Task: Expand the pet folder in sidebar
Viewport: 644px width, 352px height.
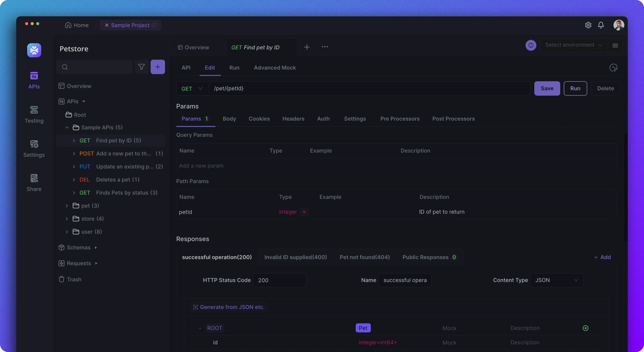Action: click(x=67, y=205)
